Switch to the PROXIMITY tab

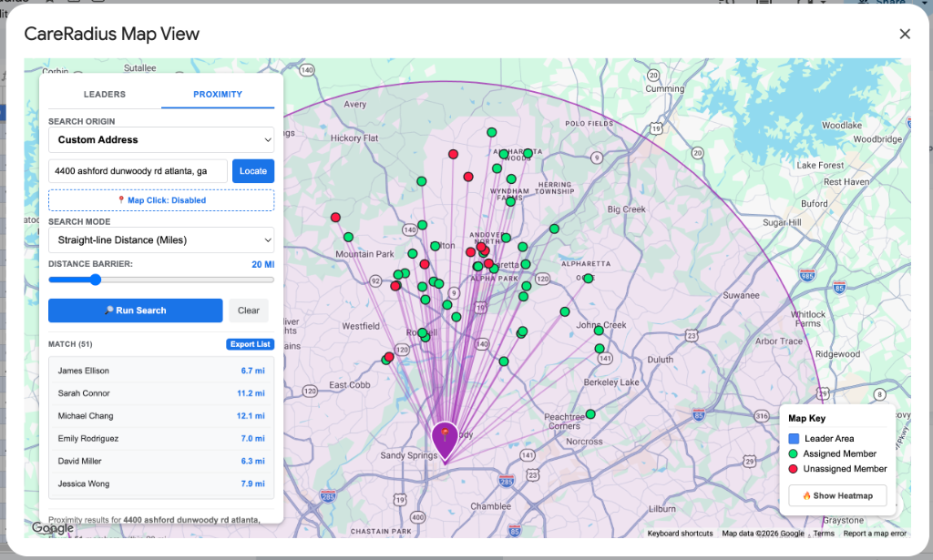(218, 94)
